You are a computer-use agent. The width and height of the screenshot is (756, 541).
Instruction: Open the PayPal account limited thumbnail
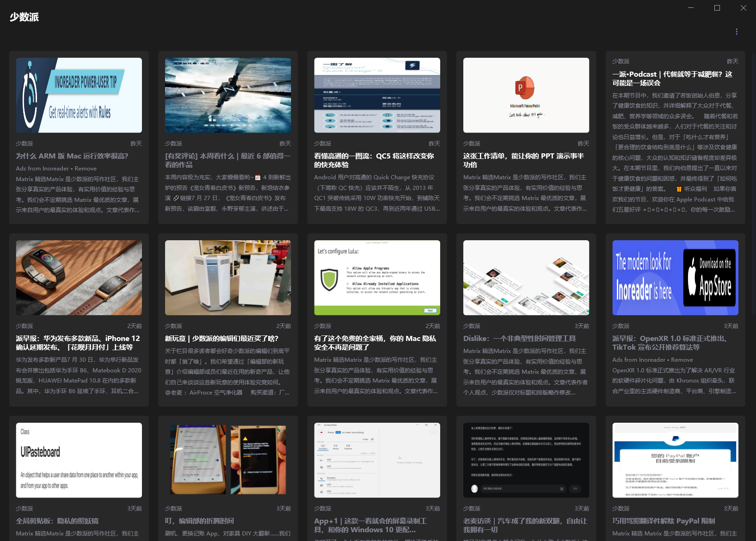click(x=676, y=460)
